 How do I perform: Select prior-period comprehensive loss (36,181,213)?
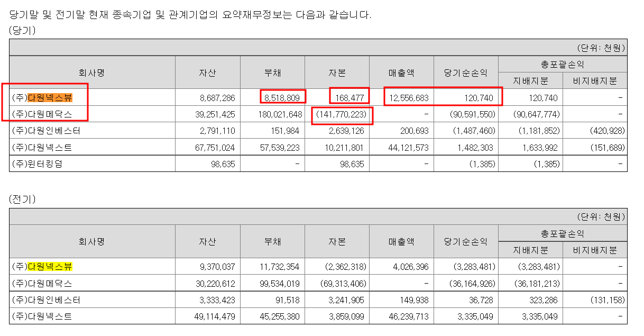point(537,284)
